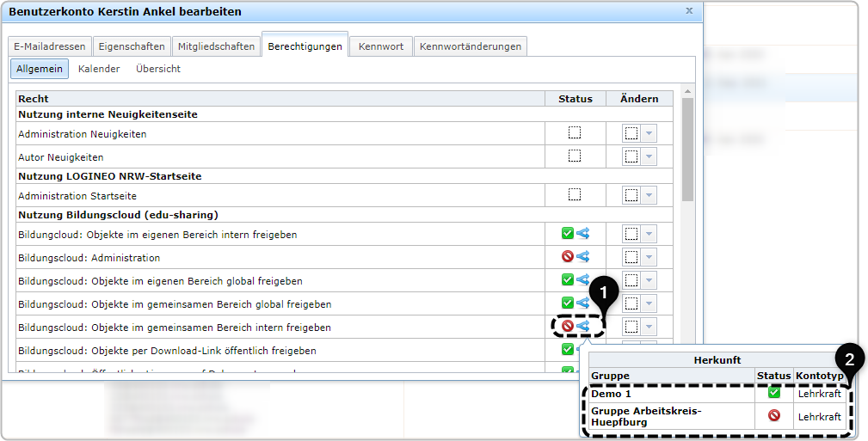Image resolution: width=868 pixels, height=441 pixels.
Task: Click share icon for gemeinsamen Bereich intern freigeben
Action: [x=582, y=327]
